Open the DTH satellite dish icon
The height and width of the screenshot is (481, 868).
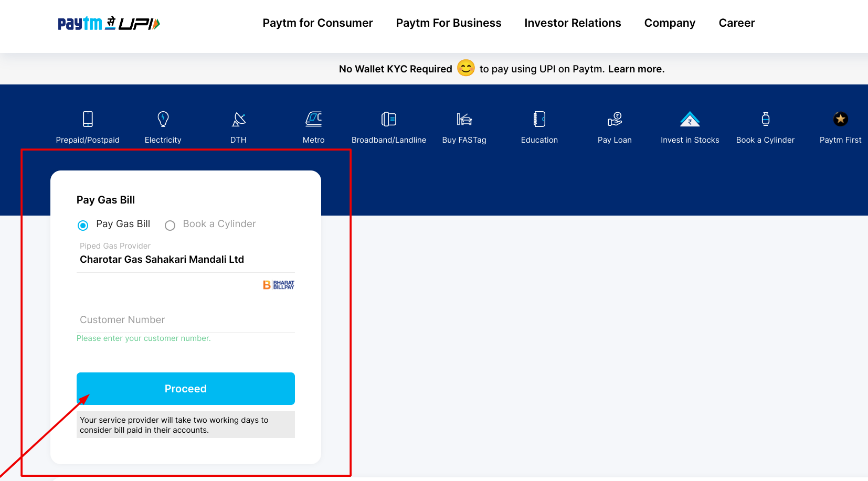(x=239, y=119)
